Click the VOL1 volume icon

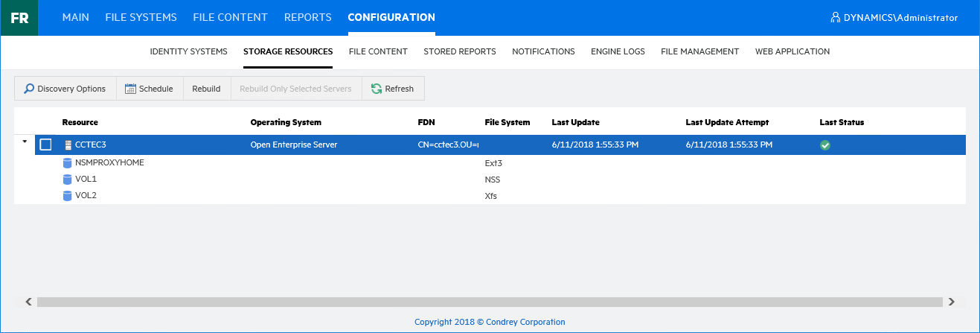point(68,180)
